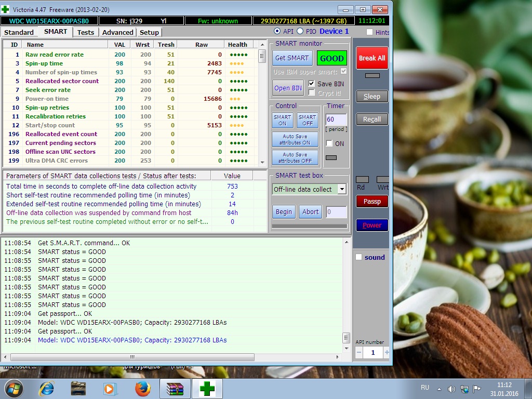Click the Passp button

point(372,201)
